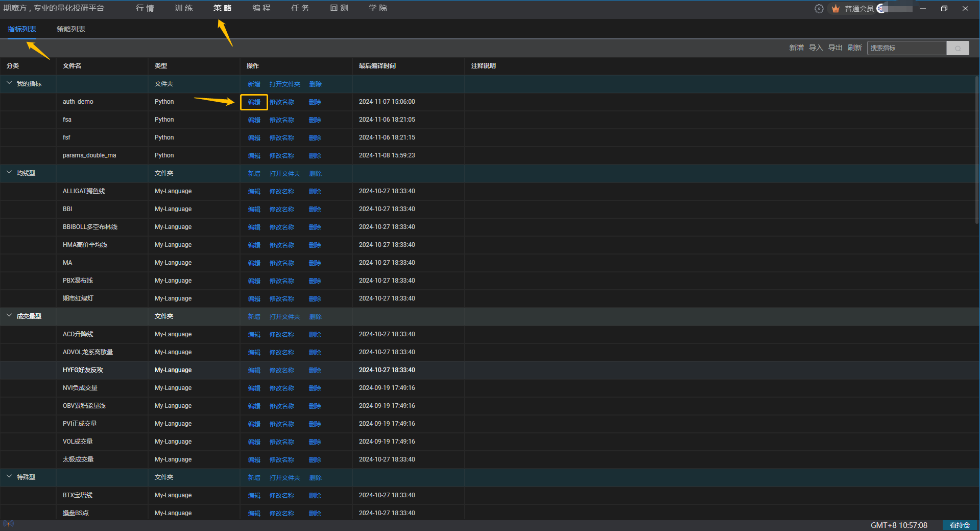Select ADVOL龙系离散量 indicator name
This screenshot has width=980, height=531.
(x=88, y=352)
